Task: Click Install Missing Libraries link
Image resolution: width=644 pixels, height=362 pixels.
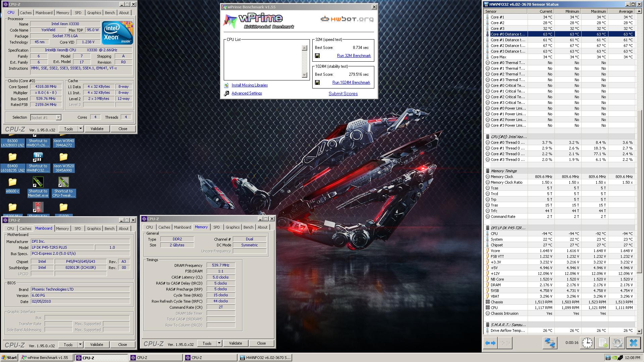Action: [x=250, y=85]
